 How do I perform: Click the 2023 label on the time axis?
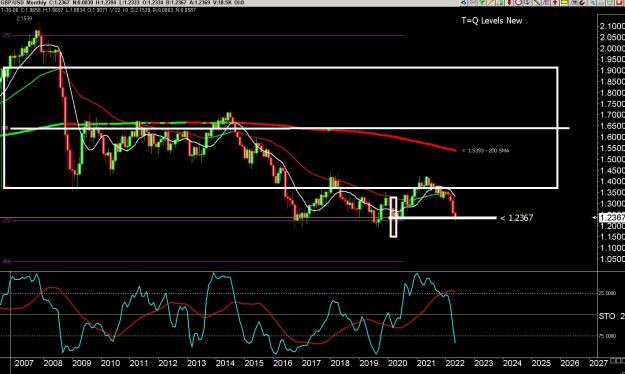(483, 363)
